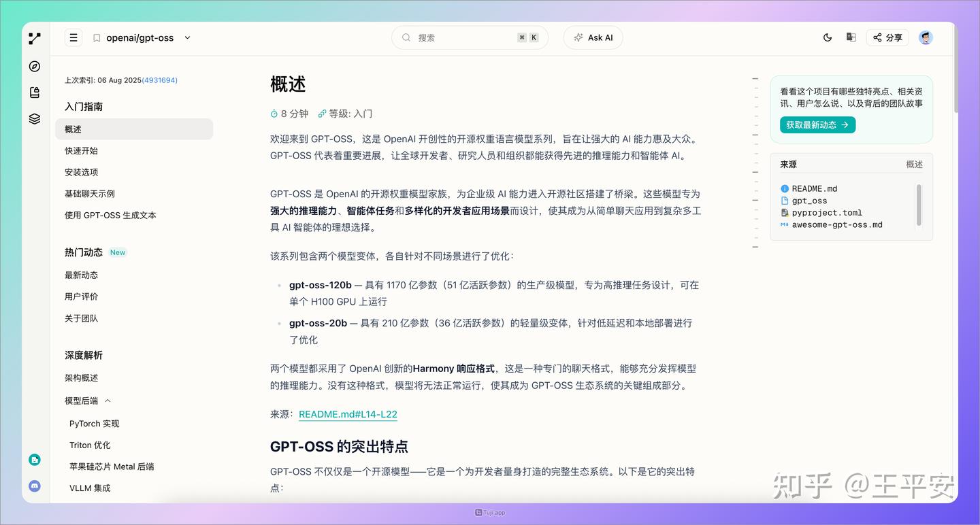This screenshot has width=980, height=525.
Task: Open the Discord icon at bottom left
Action: coord(34,486)
